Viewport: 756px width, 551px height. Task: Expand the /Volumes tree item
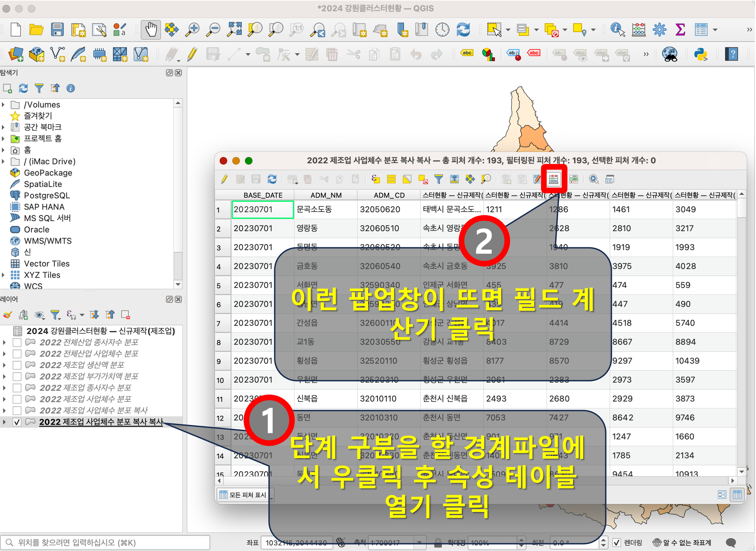(x=3, y=105)
